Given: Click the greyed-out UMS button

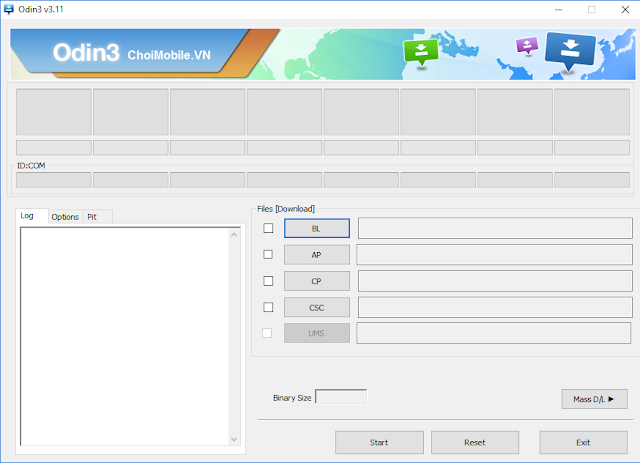Looking at the screenshot, I should [317, 333].
